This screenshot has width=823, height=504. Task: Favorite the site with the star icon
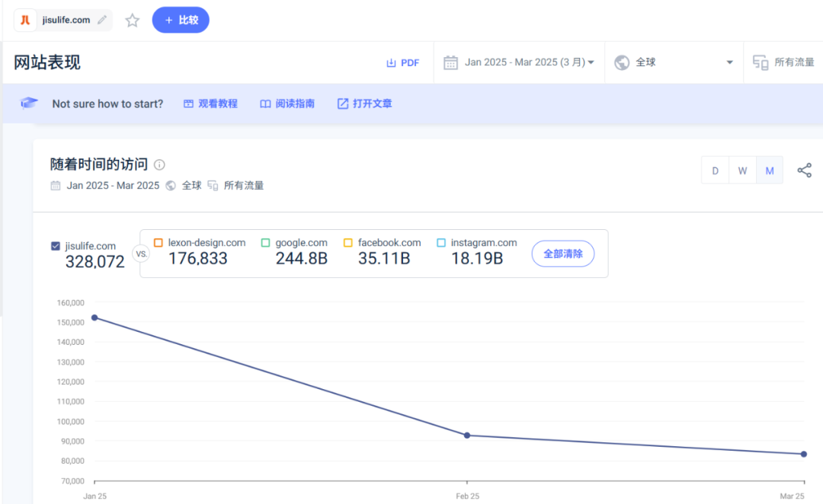[x=133, y=21]
